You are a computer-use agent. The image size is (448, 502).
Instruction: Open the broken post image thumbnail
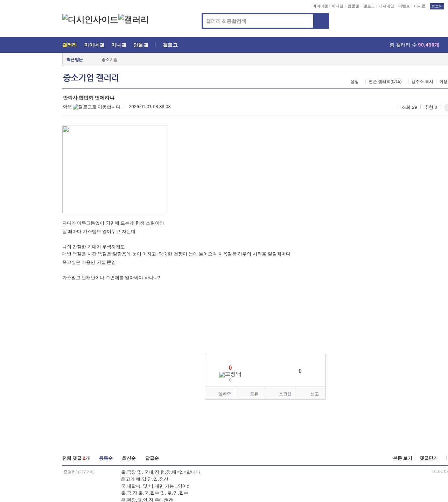[x=115, y=169]
